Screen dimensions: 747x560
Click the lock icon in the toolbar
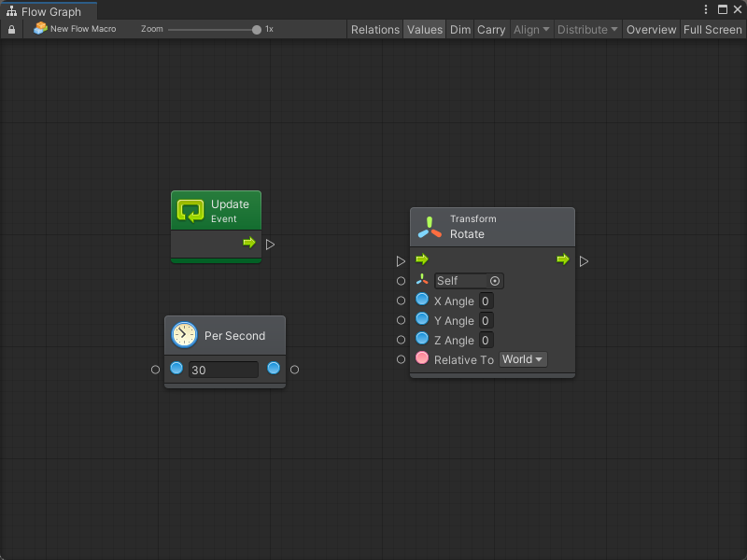[12, 30]
